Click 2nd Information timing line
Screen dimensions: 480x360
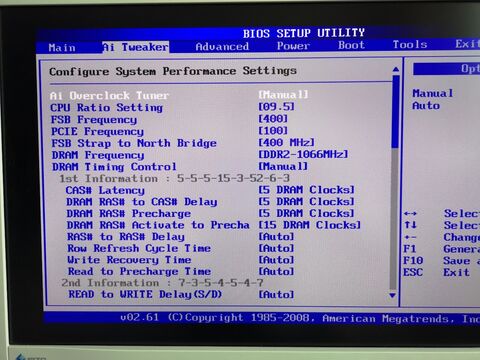(163, 283)
